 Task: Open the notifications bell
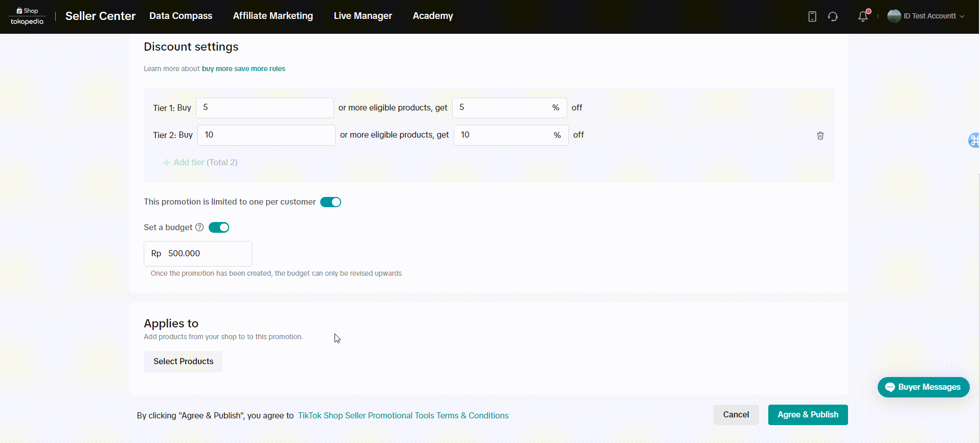pyautogui.click(x=863, y=16)
